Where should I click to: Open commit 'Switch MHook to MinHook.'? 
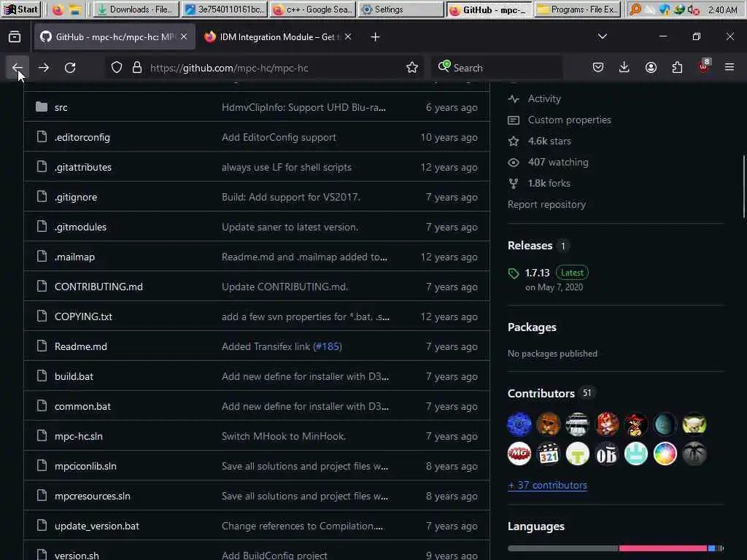point(284,436)
